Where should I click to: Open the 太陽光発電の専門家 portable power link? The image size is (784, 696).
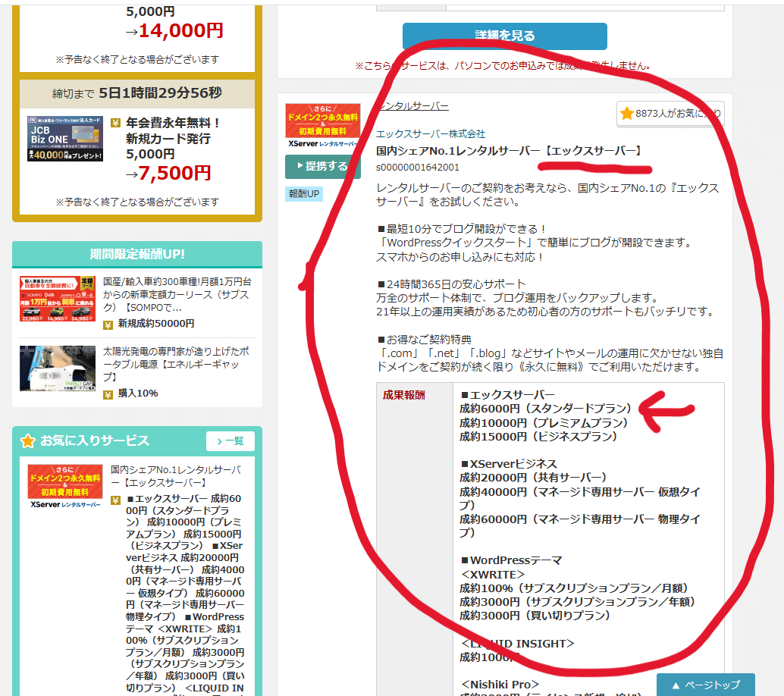176,364
